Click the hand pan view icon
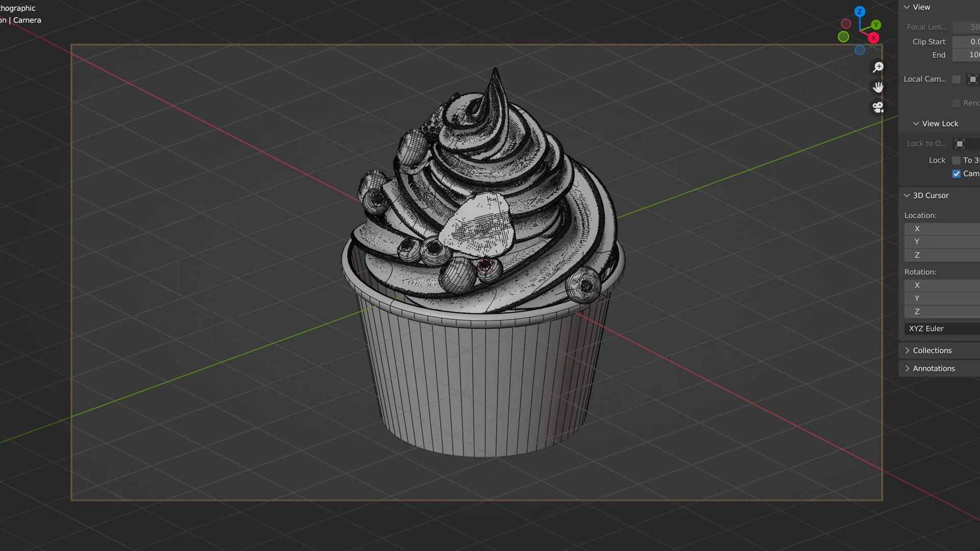Viewport: 980px width, 551px height. [878, 87]
